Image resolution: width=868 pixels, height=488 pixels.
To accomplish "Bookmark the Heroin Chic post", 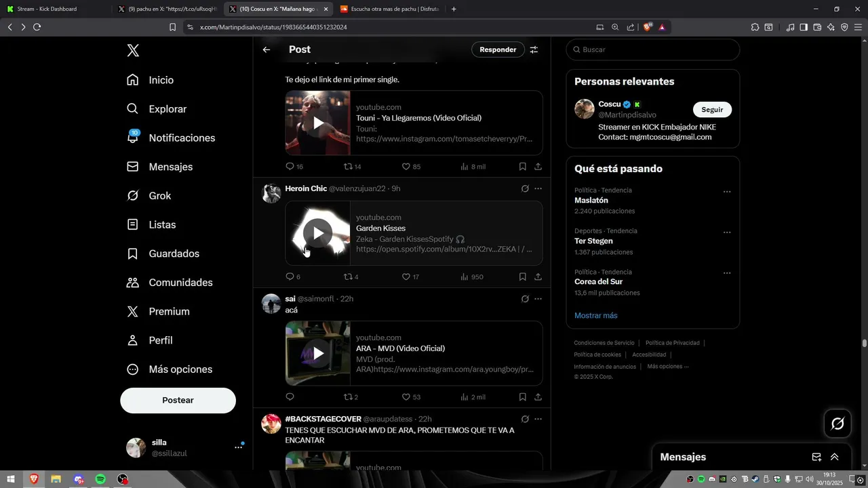I will tap(523, 277).
